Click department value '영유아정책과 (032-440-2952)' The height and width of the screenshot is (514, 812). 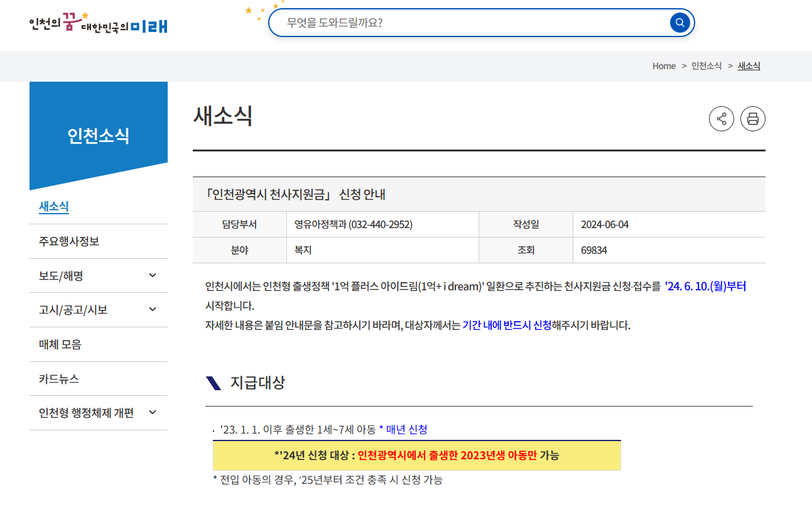[354, 224]
